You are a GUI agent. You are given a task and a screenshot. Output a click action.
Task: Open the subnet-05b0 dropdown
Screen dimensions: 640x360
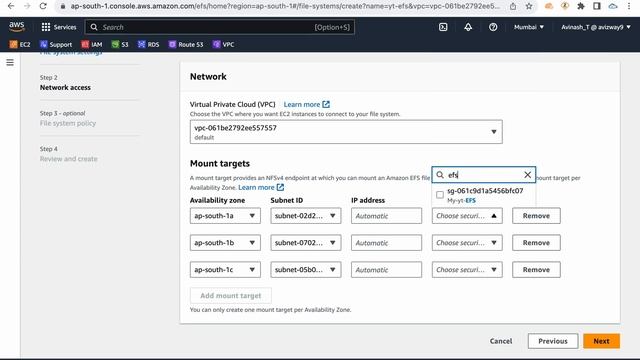coord(305,270)
